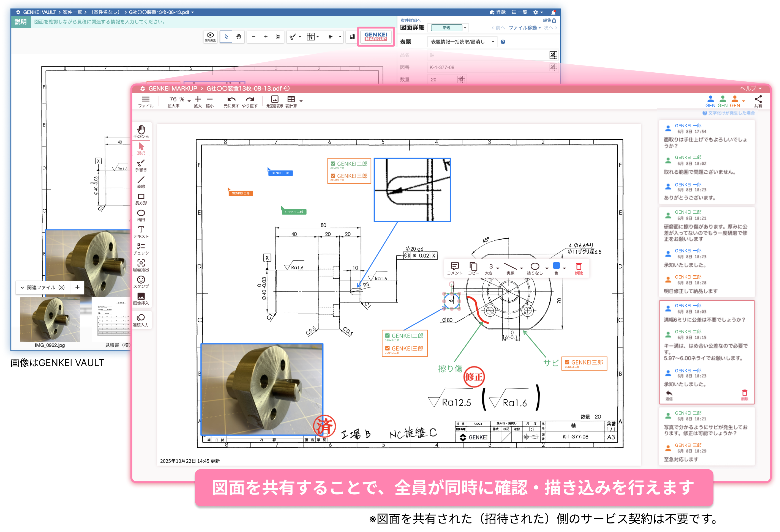The height and width of the screenshot is (532, 780).
Task: Click the 図面抽出 drawing extract tool
Action: point(141,265)
